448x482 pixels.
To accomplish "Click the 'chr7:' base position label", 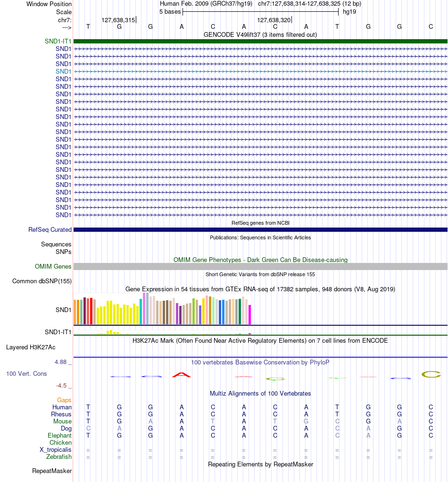I will (x=65, y=20).
